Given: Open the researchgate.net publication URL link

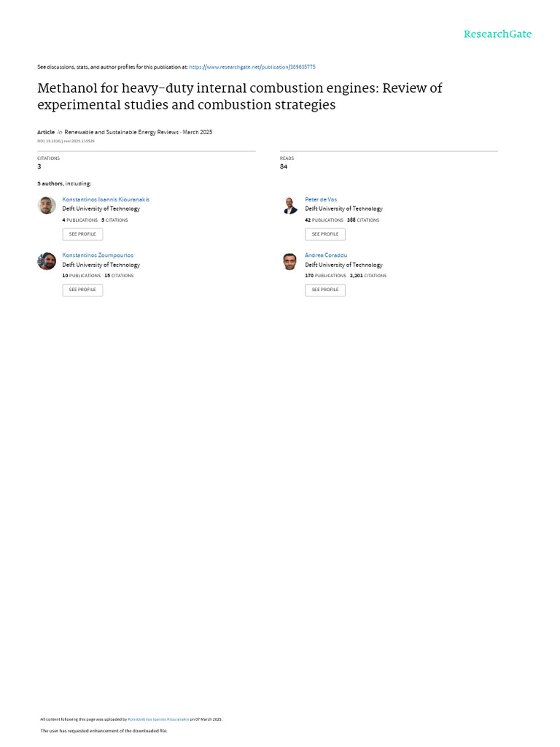Looking at the screenshot, I should pyautogui.click(x=252, y=67).
